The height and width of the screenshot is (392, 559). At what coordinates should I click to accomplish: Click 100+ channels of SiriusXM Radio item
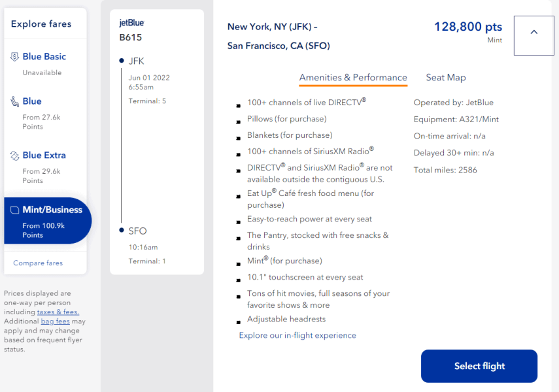click(311, 151)
